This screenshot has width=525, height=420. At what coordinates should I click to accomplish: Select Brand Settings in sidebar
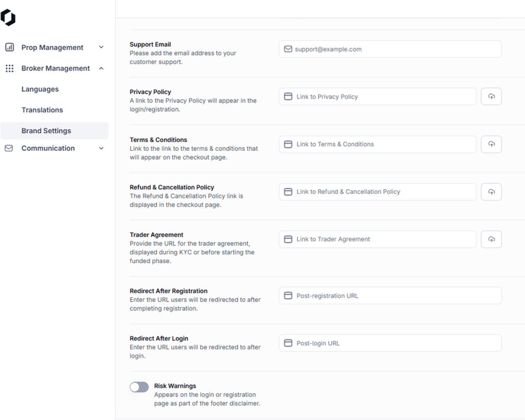coord(46,131)
